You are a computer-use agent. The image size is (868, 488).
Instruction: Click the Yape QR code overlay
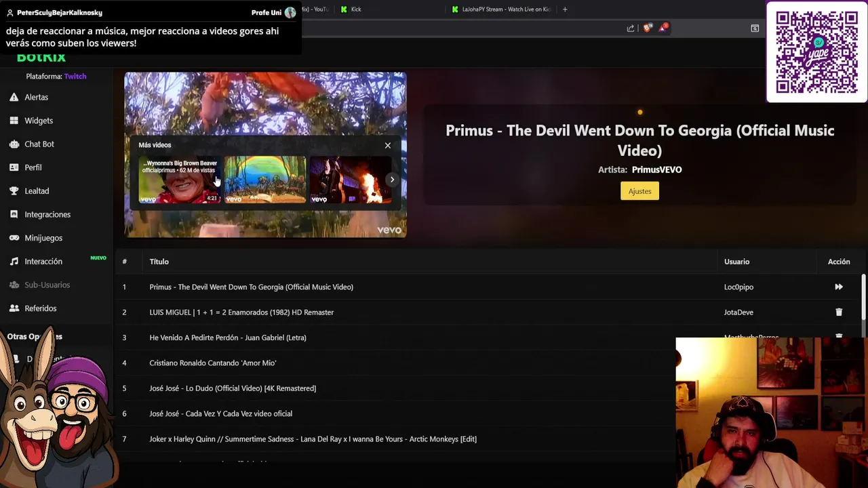coord(816,52)
